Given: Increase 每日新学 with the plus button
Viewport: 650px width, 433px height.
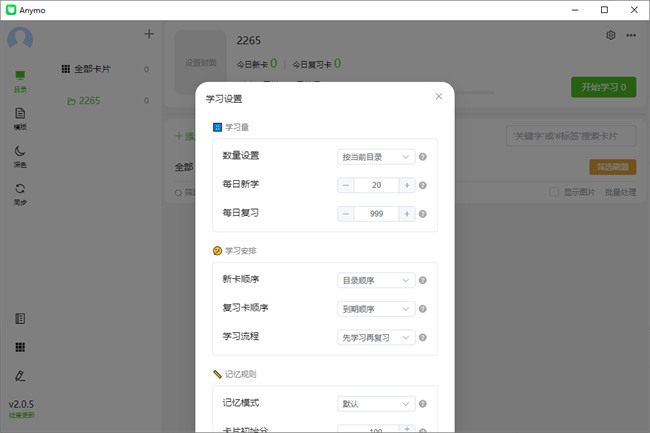Looking at the screenshot, I should 407,185.
